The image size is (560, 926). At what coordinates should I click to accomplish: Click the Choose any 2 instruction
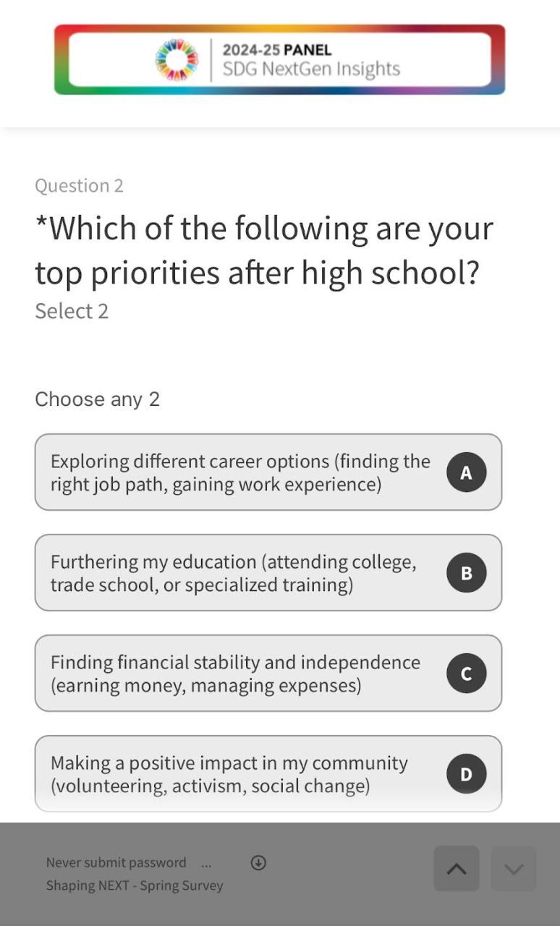pos(97,399)
